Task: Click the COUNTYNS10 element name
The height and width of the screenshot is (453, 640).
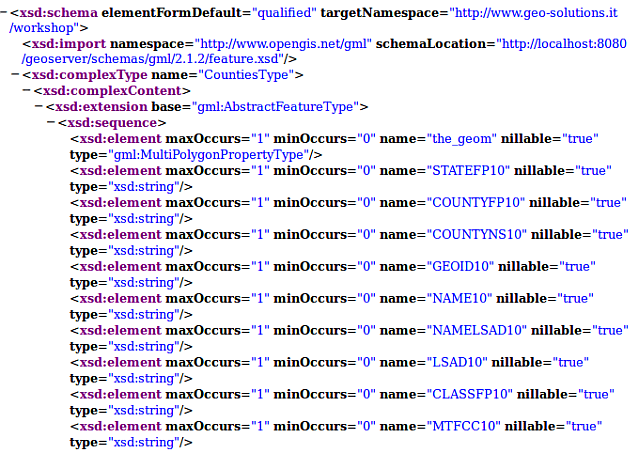Action: 476,234
